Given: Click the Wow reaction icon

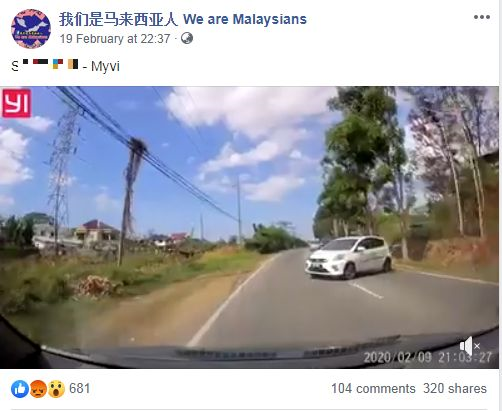Looking at the screenshot, I should click(56, 389).
